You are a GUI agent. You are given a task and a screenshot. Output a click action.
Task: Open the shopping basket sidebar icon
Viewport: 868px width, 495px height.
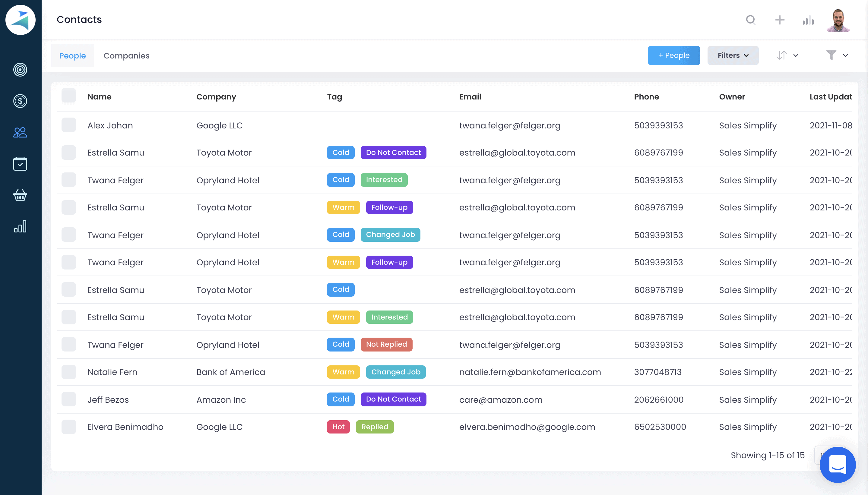click(x=20, y=195)
